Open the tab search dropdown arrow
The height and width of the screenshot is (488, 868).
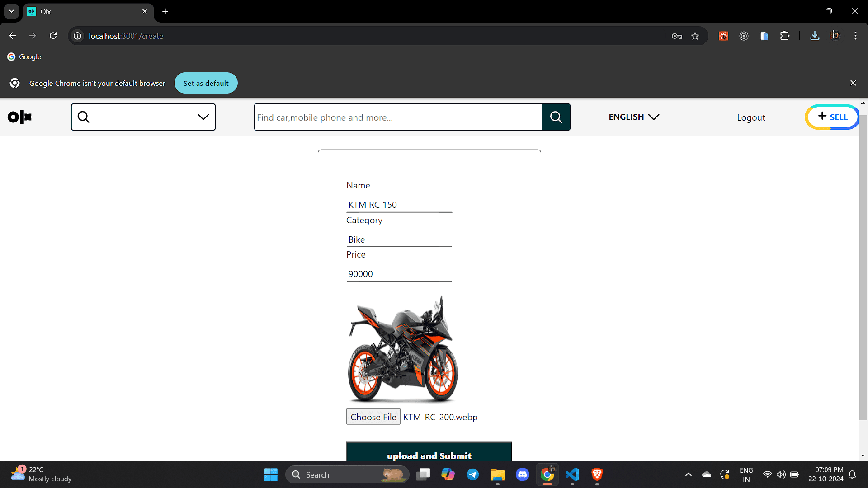click(11, 11)
